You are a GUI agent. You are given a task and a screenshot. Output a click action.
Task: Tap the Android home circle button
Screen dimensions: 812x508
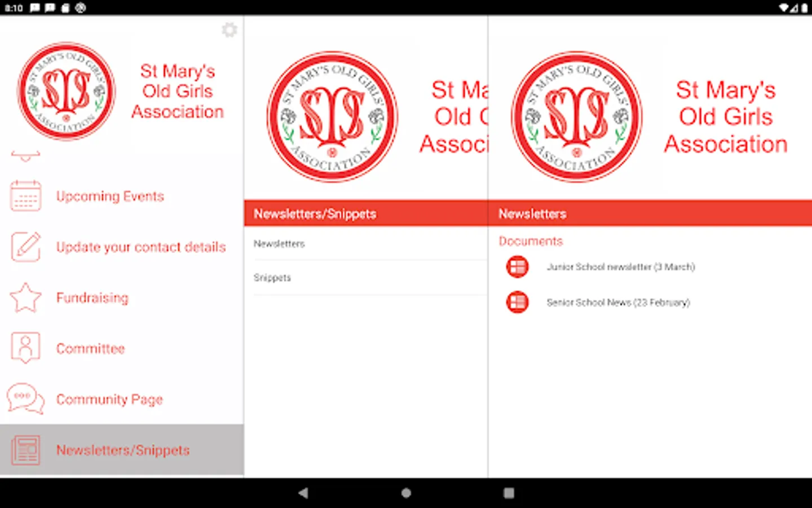click(406, 493)
